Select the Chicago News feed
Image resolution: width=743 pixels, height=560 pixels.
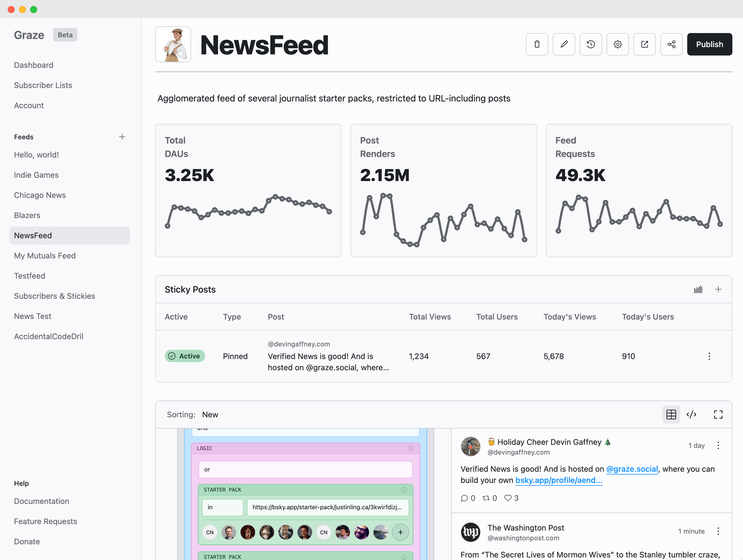tap(40, 195)
